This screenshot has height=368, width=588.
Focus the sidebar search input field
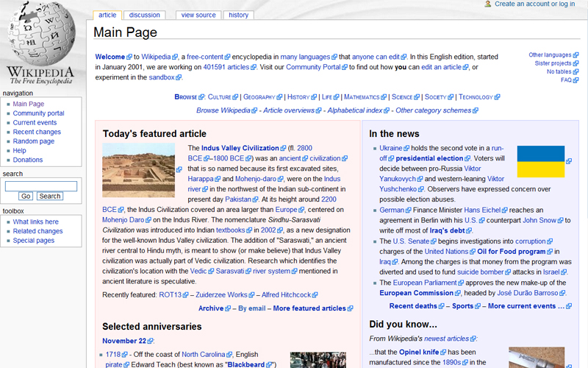[41, 186]
